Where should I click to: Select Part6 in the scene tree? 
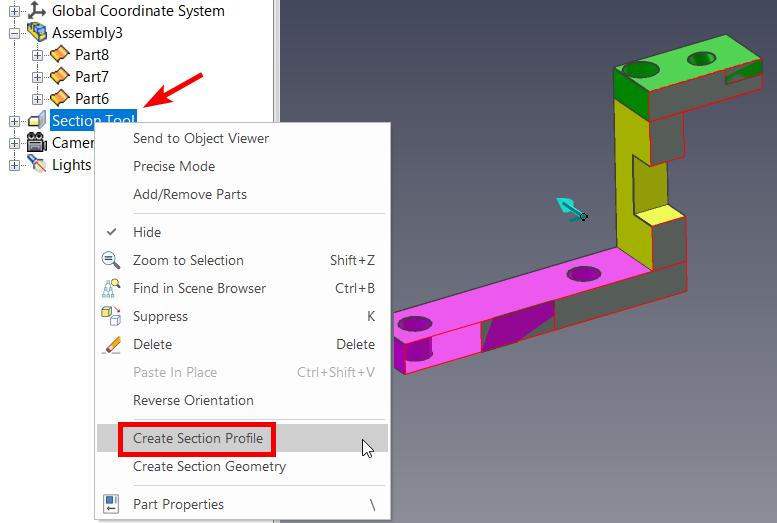[x=92, y=99]
